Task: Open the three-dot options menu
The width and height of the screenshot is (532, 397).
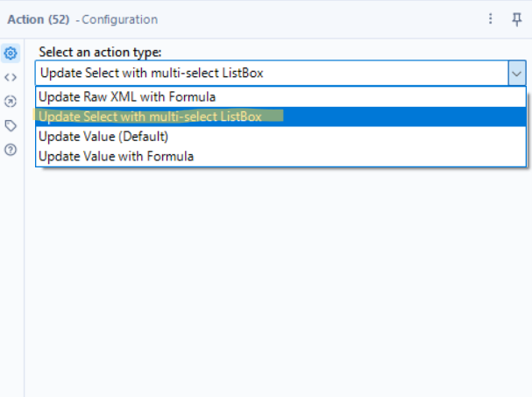Action: coord(491,18)
